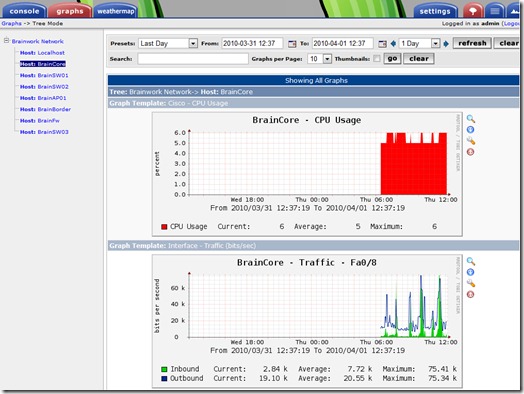Viewport: 524px width, 394px height.
Task: Open the console tab
Action: click(x=24, y=11)
